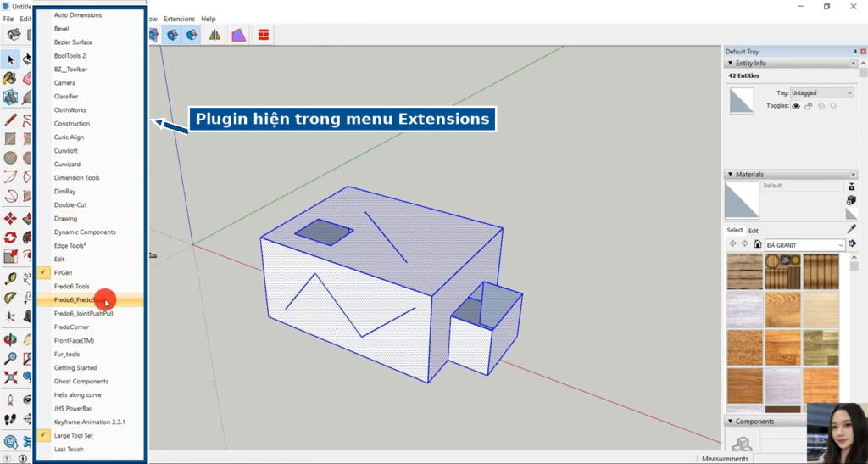
Task: Click the mirror triangles toolbar icon
Action: [214, 35]
